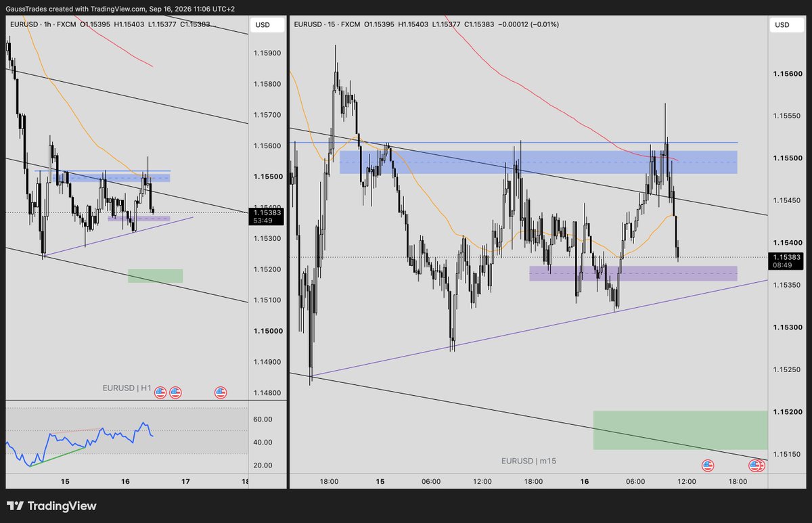Screen dimensions: 812x523
Task: Click the RSI scale value 20.00
Action: 263,465
